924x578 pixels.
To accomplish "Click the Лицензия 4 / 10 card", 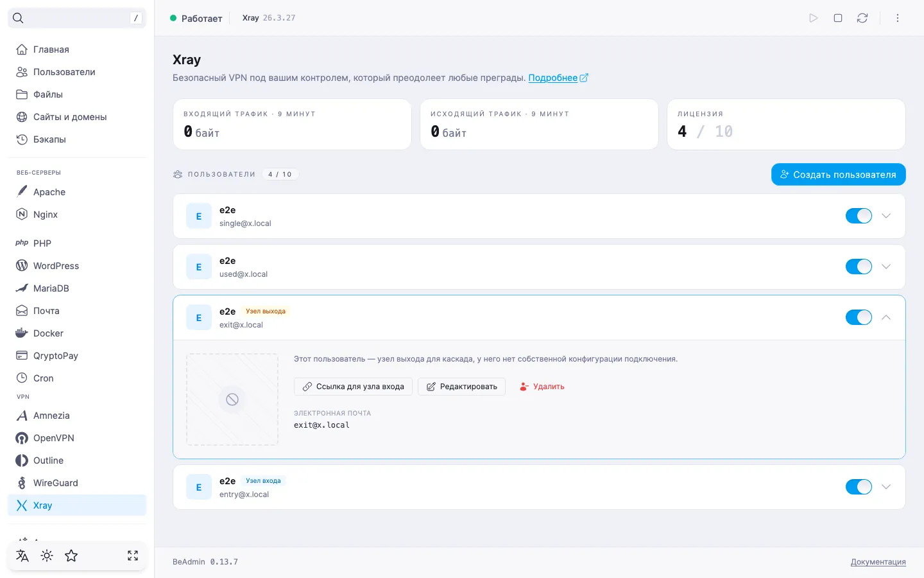I will [786, 124].
